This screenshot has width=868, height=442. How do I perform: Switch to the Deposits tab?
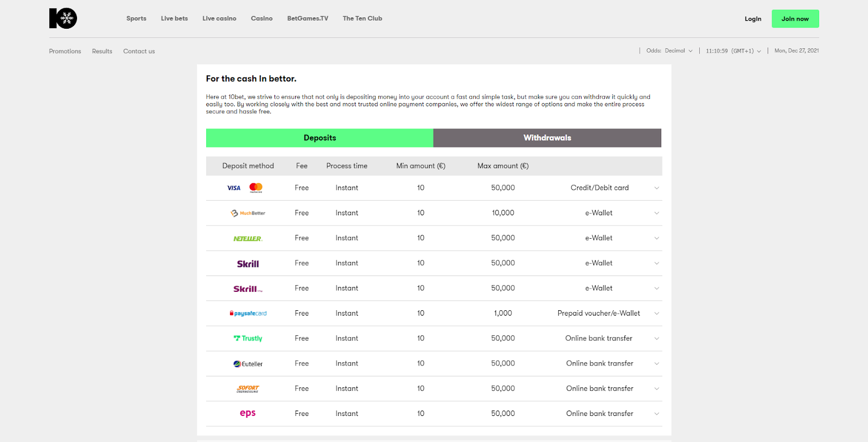pyautogui.click(x=320, y=138)
